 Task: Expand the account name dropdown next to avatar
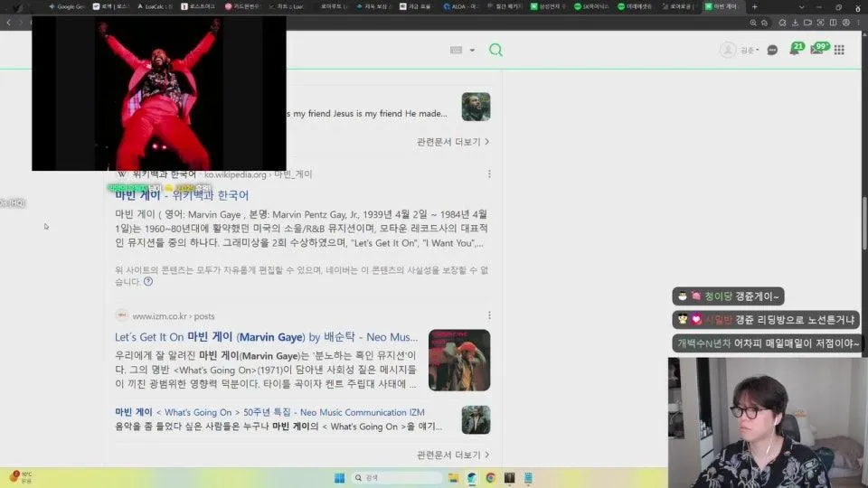750,51
